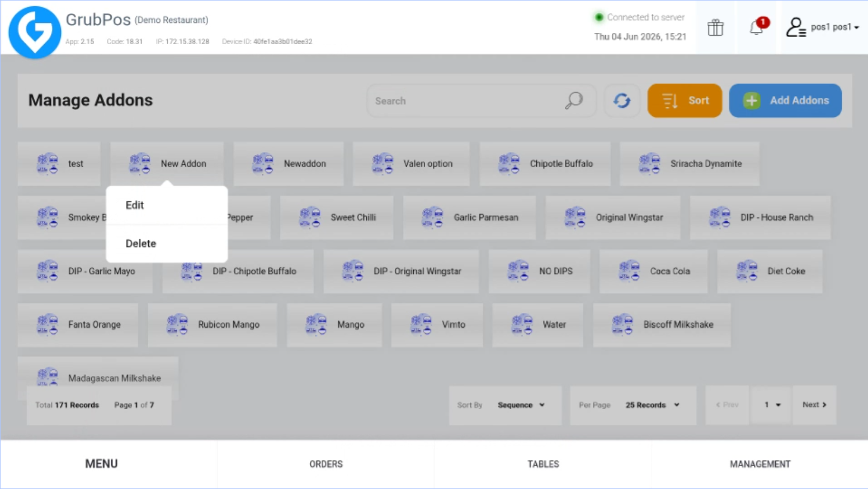Viewport: 868px width, 489px height.
Task: Open the notifications bell
Action: pyautogui.click(x=757, y=27)
